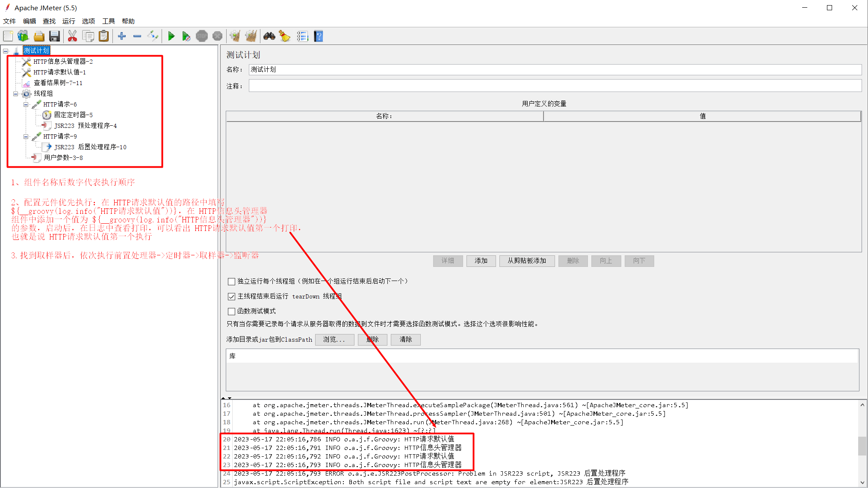Open the 查找 menu

[x=49, y=21]
